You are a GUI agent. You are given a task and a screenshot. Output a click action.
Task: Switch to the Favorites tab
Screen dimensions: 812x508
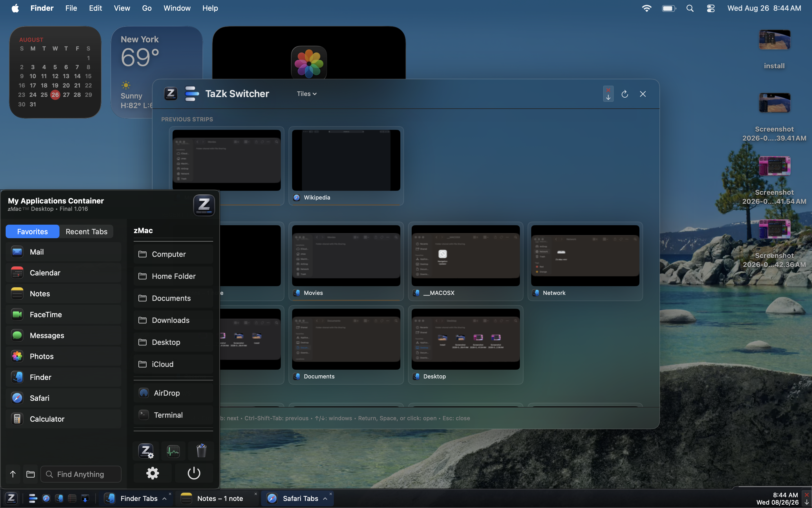tap(32, 231)
